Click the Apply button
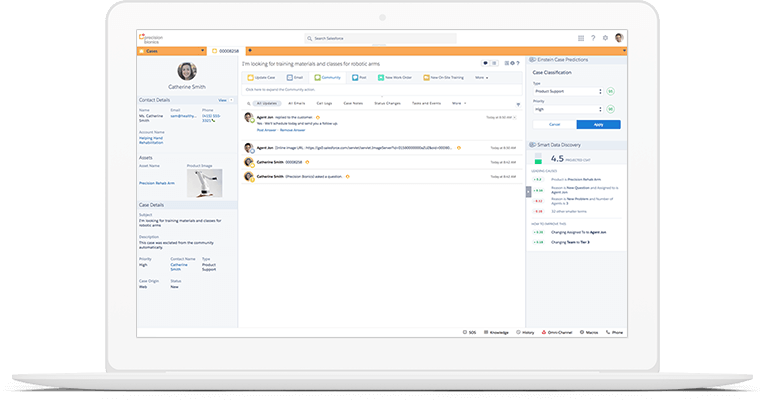The width and height of the screenshot is (767, 400). click(598, 124)
